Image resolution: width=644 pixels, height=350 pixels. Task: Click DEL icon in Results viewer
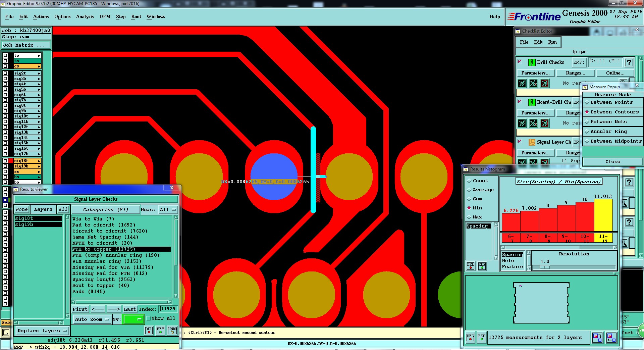[149, 331]
